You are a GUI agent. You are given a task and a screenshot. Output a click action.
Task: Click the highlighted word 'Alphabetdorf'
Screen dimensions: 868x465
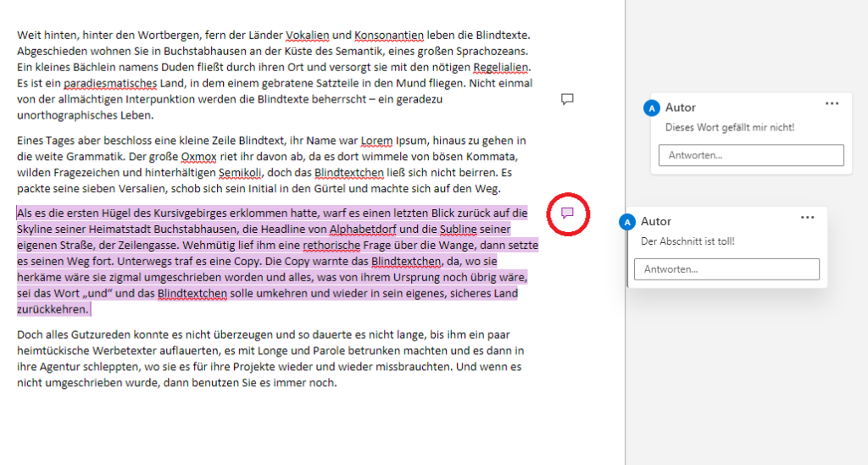363,230
